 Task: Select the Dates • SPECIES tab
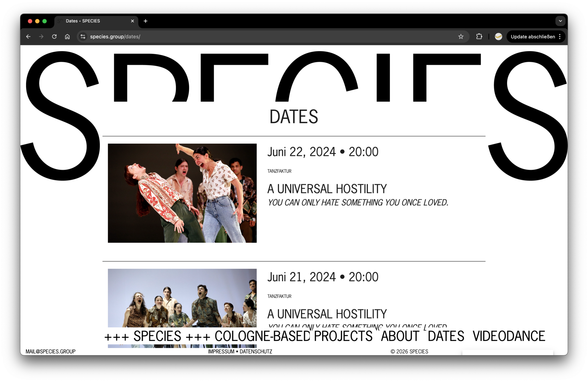click(83, 21)
